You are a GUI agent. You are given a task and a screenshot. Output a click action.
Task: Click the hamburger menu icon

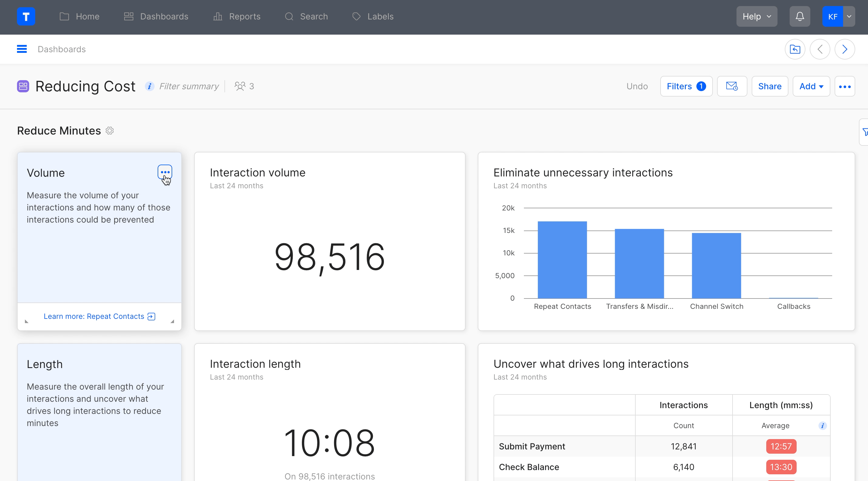tap(22, 49)
